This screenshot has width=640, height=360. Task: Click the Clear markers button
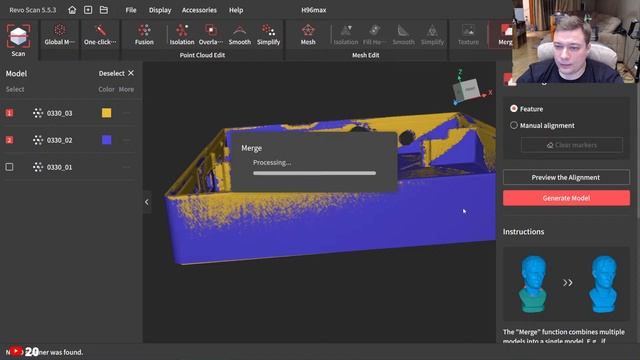pyautogui.click(x=572, y=145)
